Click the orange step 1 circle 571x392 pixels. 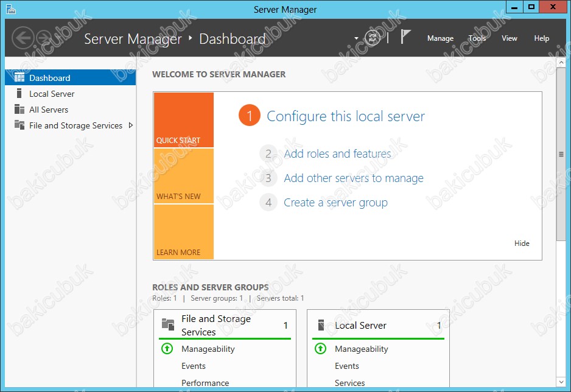[x=250, y=116]
